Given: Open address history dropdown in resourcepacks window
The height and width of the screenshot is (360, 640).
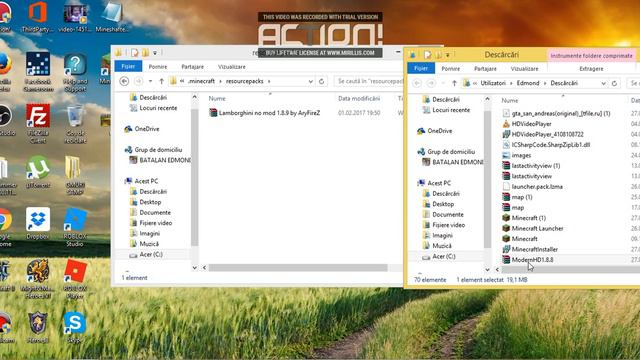Looking at the screenshot, I should (311, 81).
